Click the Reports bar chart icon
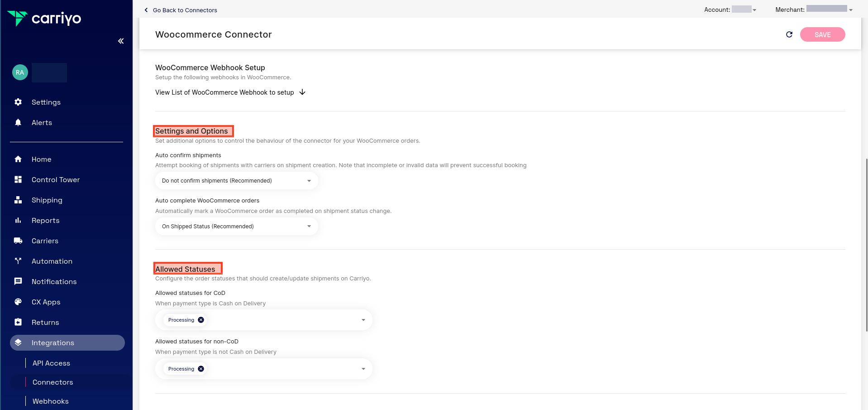Viewport: 868px width, 410px height. 18,220
